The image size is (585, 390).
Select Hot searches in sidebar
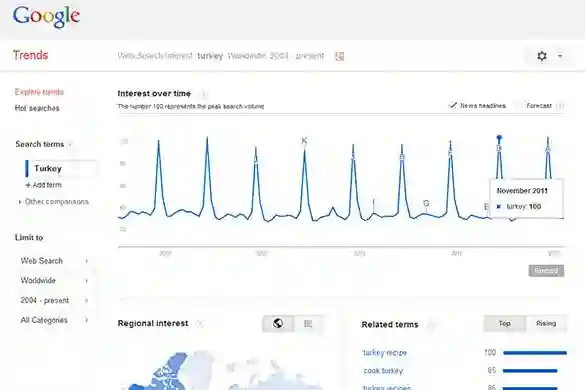[x=37, y=108]
